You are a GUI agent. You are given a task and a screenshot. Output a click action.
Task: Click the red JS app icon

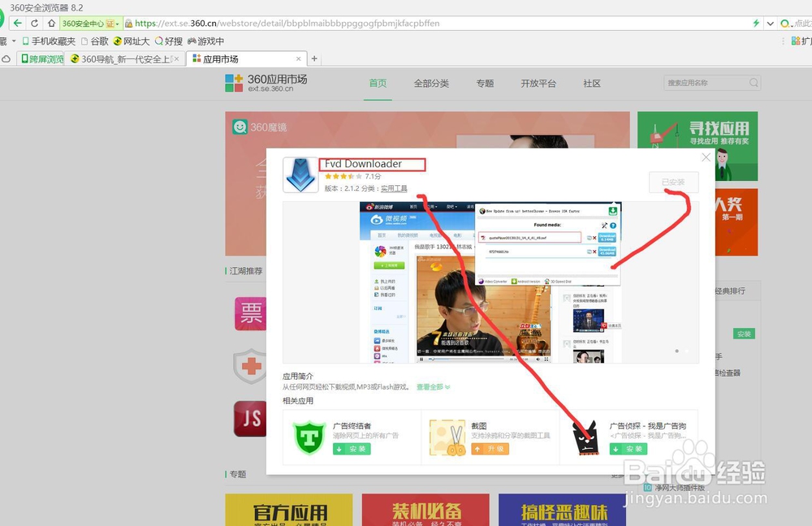point(251,418)
